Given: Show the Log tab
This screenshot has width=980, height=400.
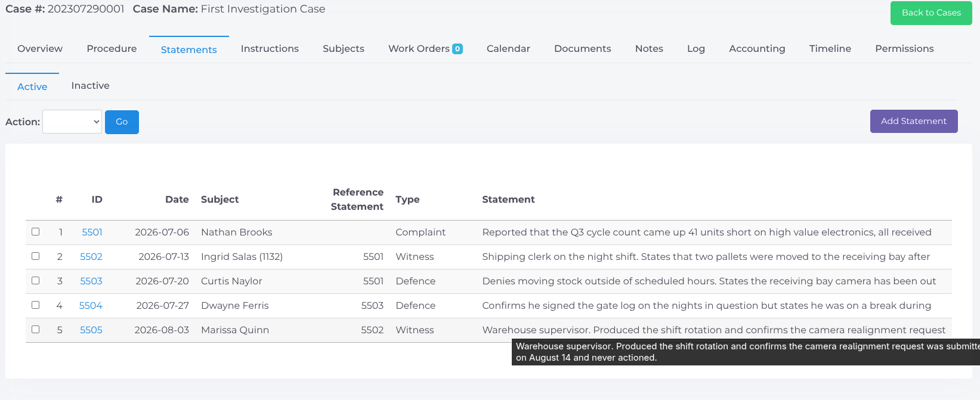Looking at the screenshot, I should 696,49.
